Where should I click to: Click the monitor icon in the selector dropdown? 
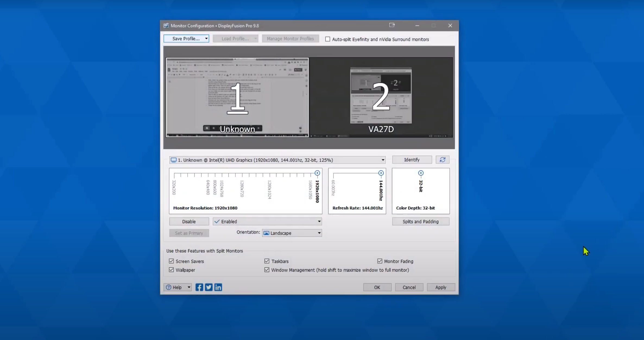point(173,160)
